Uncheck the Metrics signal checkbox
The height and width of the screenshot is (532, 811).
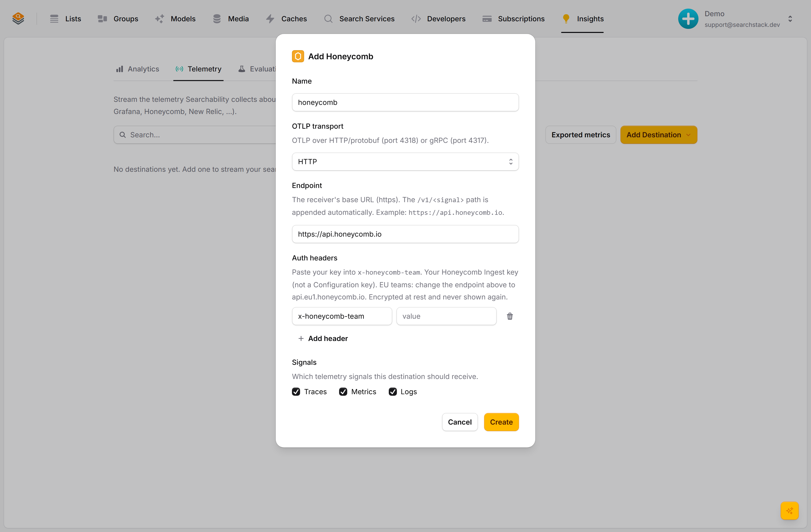343,392
